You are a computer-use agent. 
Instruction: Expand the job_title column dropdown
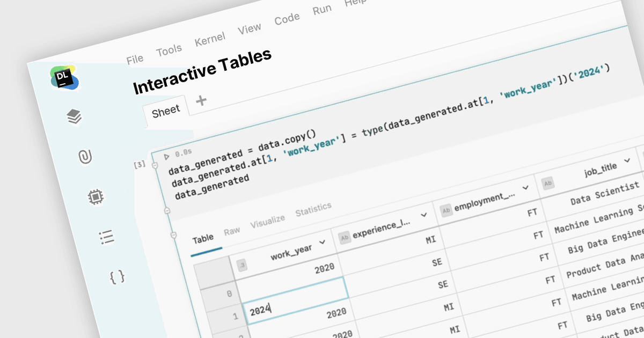click(x=627, y=161)
